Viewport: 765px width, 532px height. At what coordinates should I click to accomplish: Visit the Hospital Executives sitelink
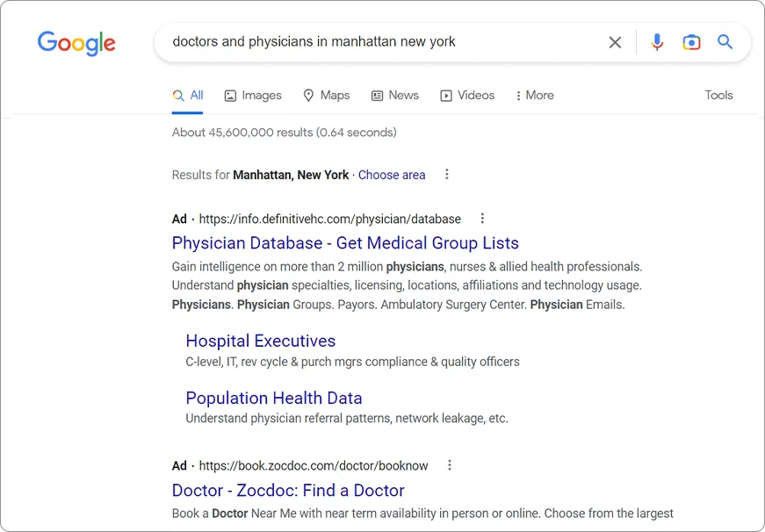click(260, 341)
